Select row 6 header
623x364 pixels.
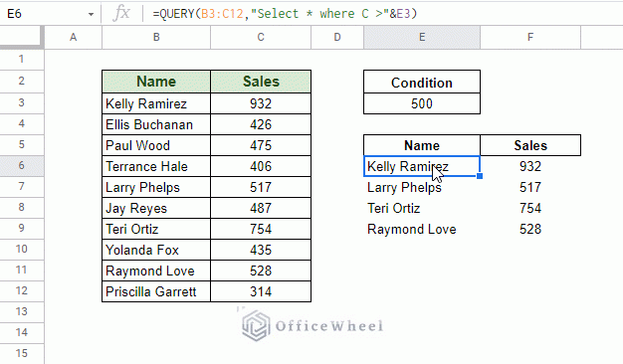pos(22,165)
